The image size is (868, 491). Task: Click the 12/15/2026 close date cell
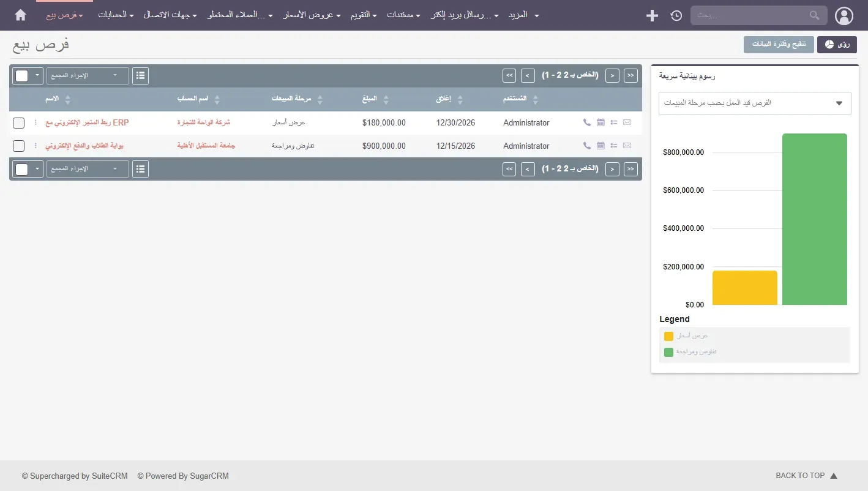coord(455,146)
